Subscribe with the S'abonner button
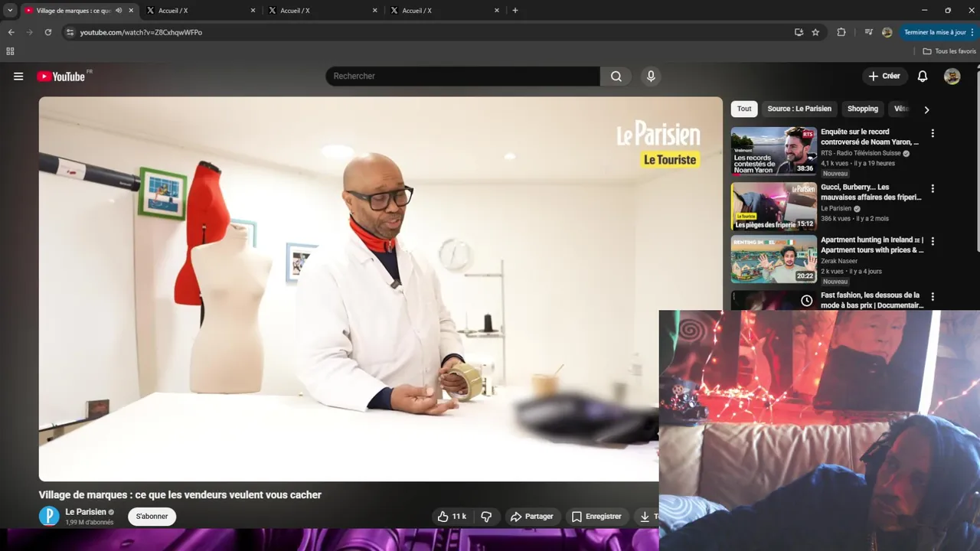 pos(152,517)
